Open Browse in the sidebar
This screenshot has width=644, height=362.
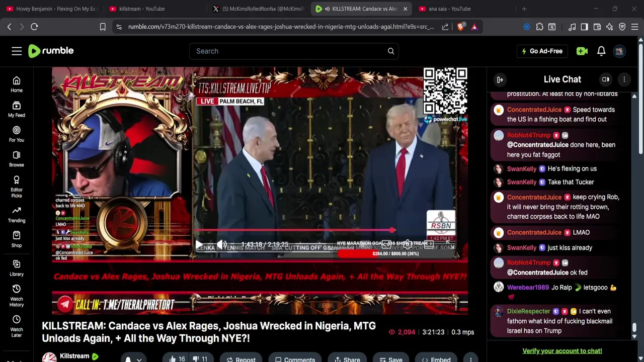point(17,159)
